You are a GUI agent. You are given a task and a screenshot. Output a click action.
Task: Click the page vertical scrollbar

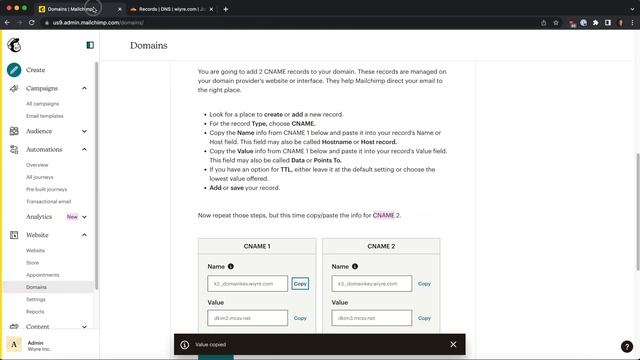click(x=638, y=211)
